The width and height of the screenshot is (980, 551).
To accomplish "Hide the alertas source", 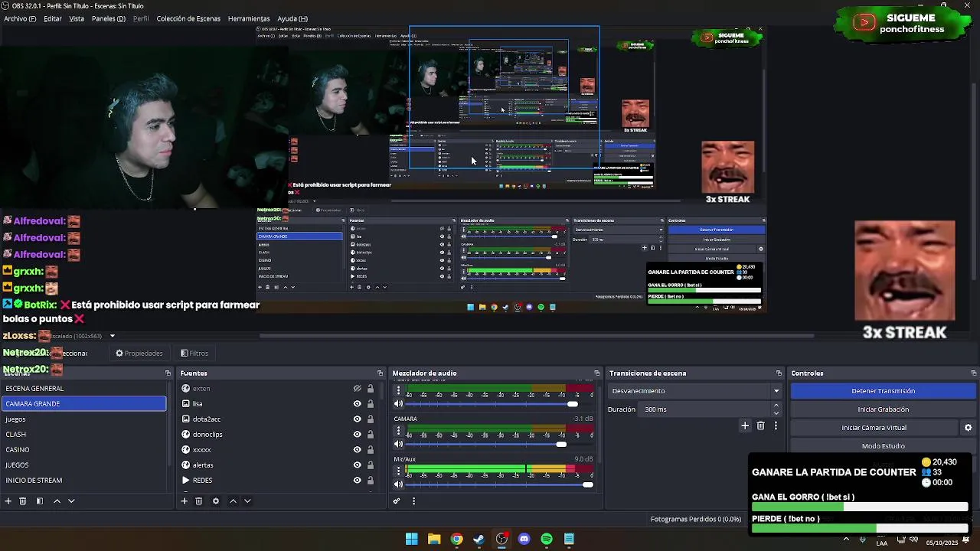I will 357,465.
